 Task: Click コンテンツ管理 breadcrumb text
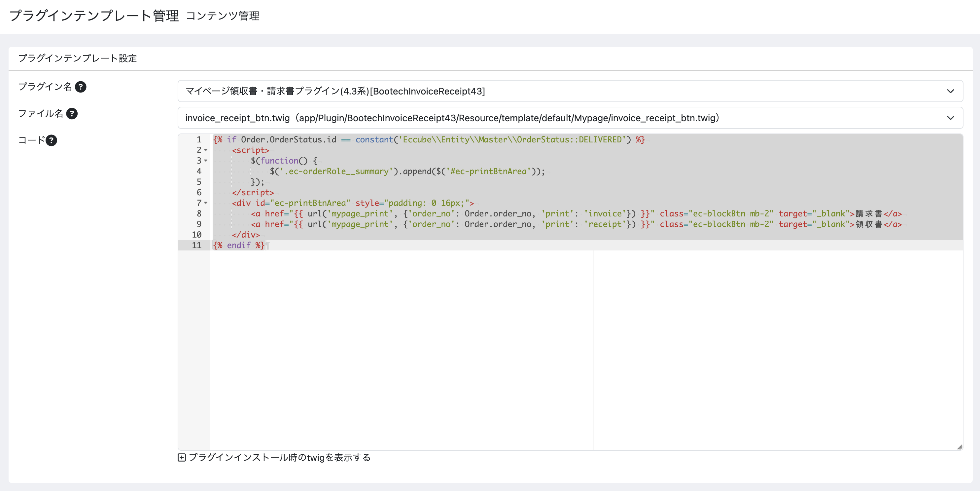click(x=223, y=16)
